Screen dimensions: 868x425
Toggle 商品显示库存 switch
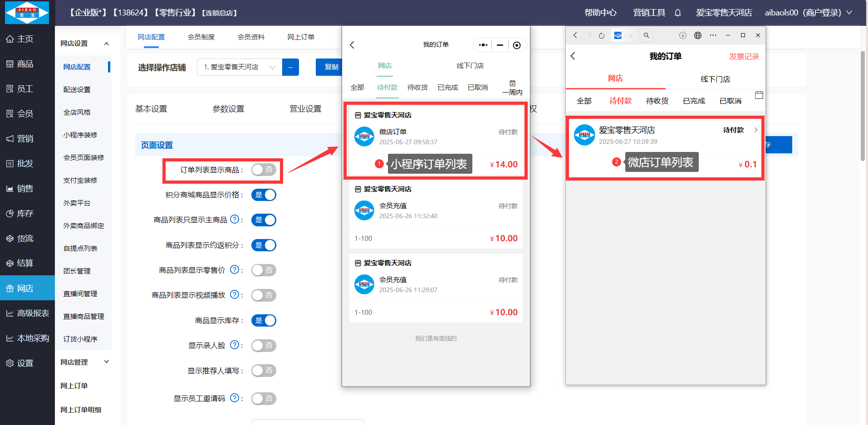264,321
